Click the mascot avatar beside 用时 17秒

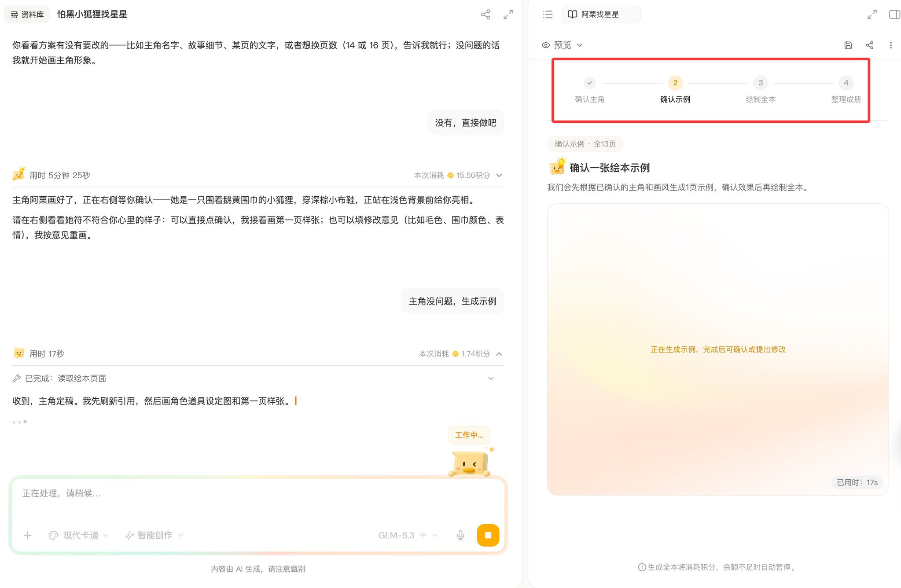(x=18, y=353)
